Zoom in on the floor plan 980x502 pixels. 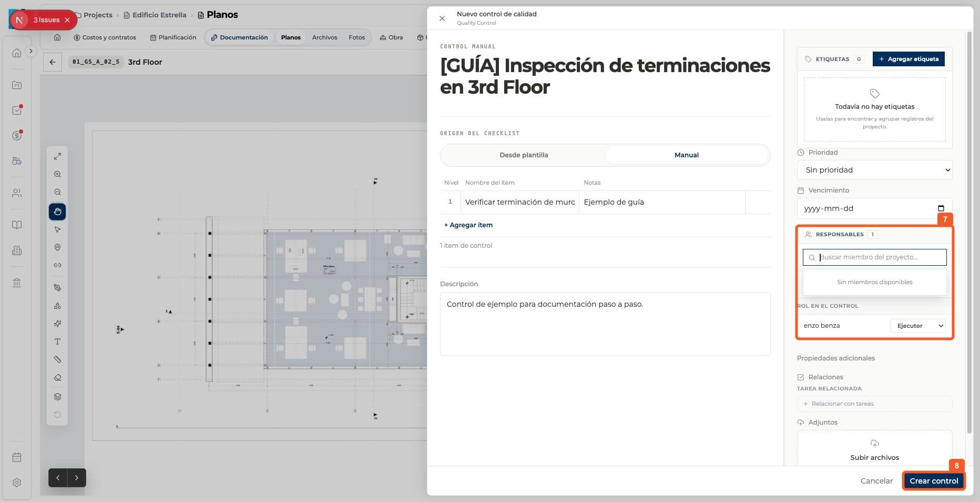click(x=57, y=174)
